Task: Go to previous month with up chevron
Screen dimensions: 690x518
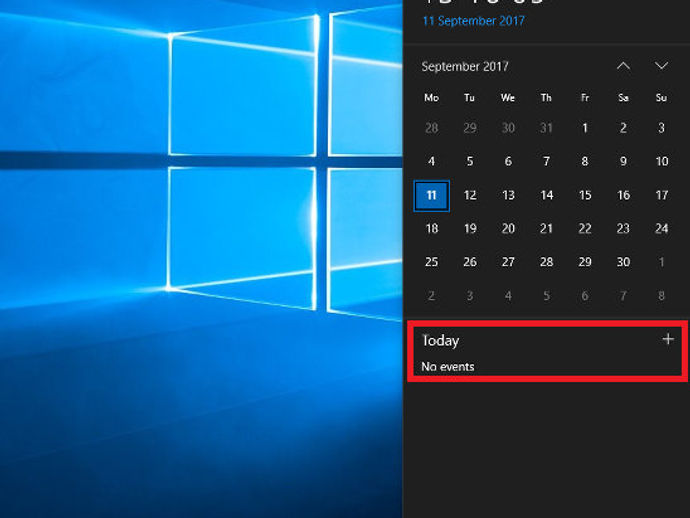Action: (x=623, y=66)
